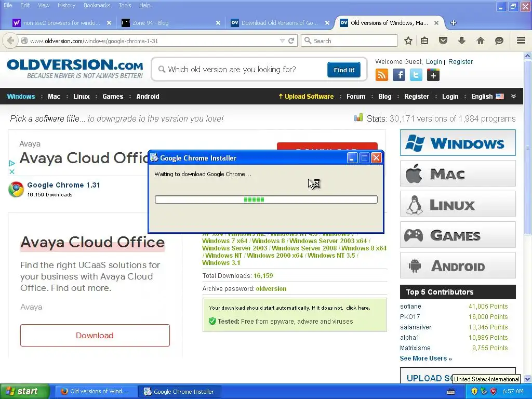Image resolution: width=532 pixels, height=399 pixels.
Task: Open the Windows XP start button
Action: [x=25, y=392]
